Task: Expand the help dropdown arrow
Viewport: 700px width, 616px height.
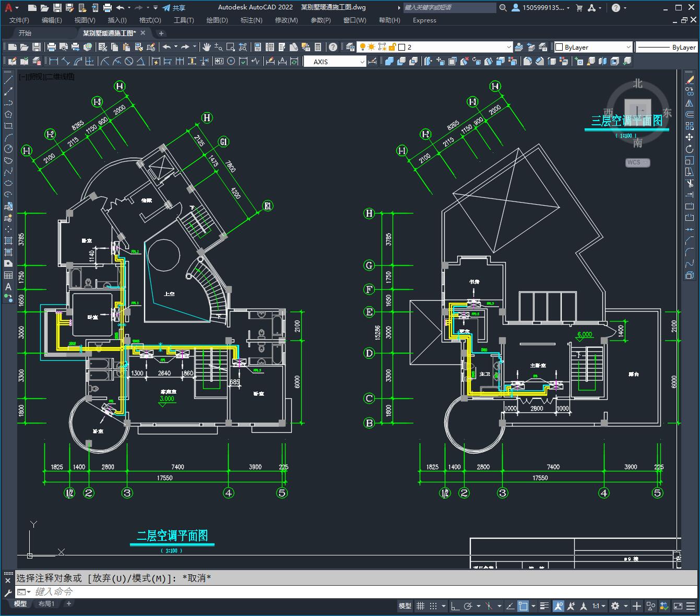Action: point(625,8)
